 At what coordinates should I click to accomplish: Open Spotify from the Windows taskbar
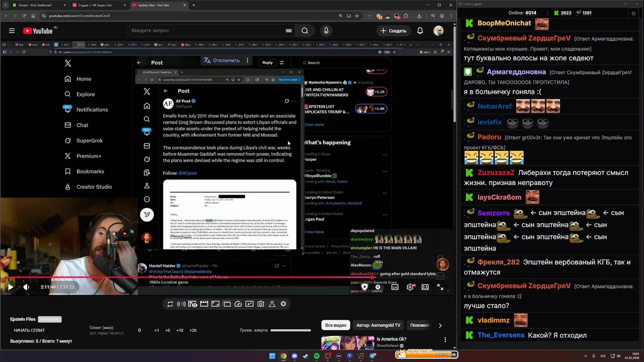coord(316,356)
